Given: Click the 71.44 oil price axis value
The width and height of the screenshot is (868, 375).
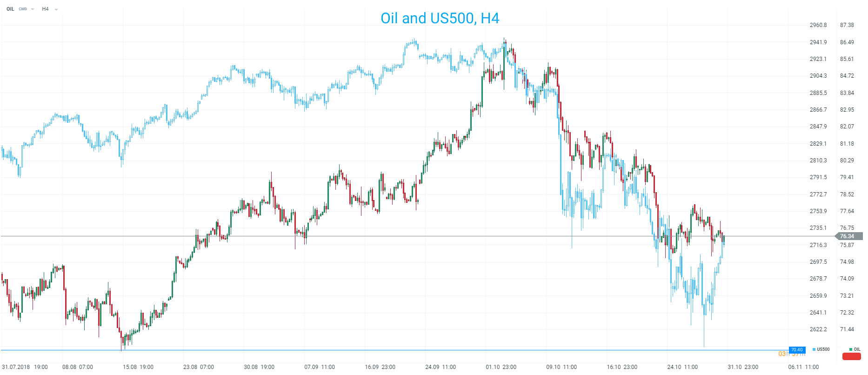Looking at the screenshot, I should 847,329.
